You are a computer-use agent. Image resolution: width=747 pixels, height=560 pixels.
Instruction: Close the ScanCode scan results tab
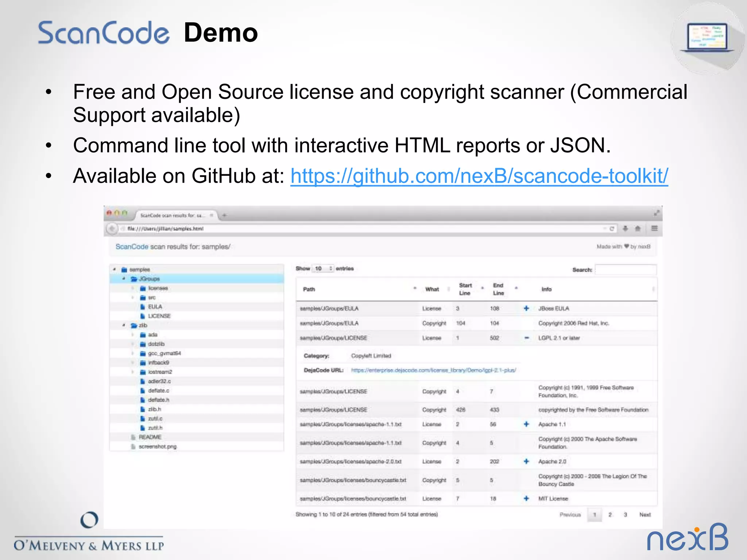point(211,215)
